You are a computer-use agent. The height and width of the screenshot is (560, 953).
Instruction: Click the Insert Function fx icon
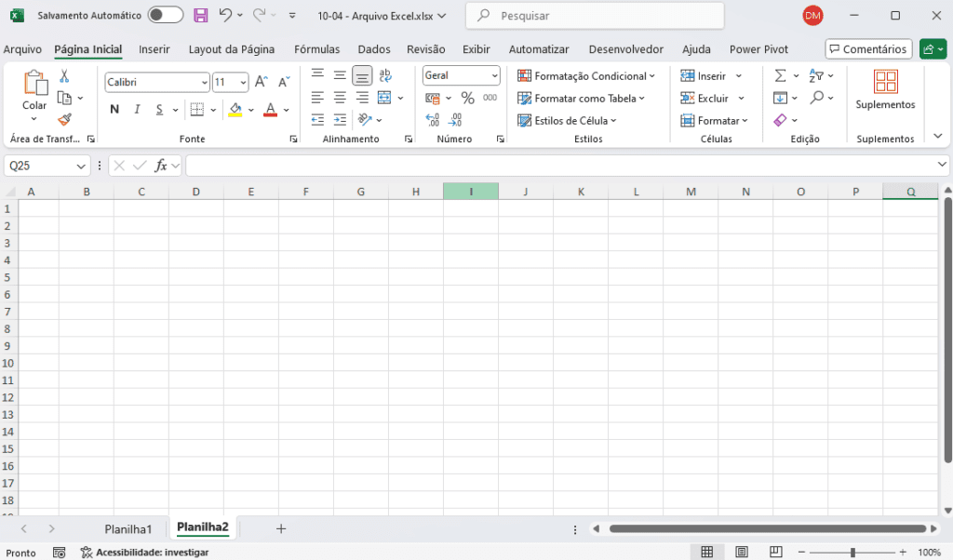pyautogui.click(x=160, y=166)
